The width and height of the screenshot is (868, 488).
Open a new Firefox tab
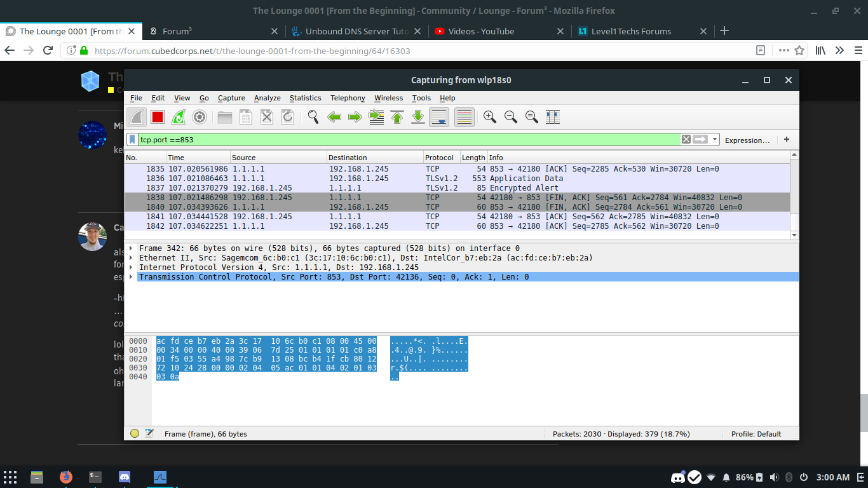pyautogui.click(x=724, y=31)
